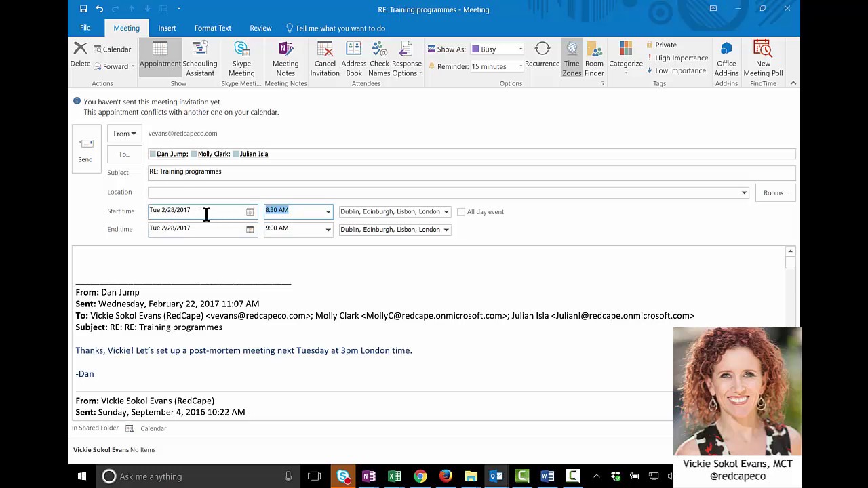
Task: Open the Room Finder pane
Action: click(x=594, y=59)
